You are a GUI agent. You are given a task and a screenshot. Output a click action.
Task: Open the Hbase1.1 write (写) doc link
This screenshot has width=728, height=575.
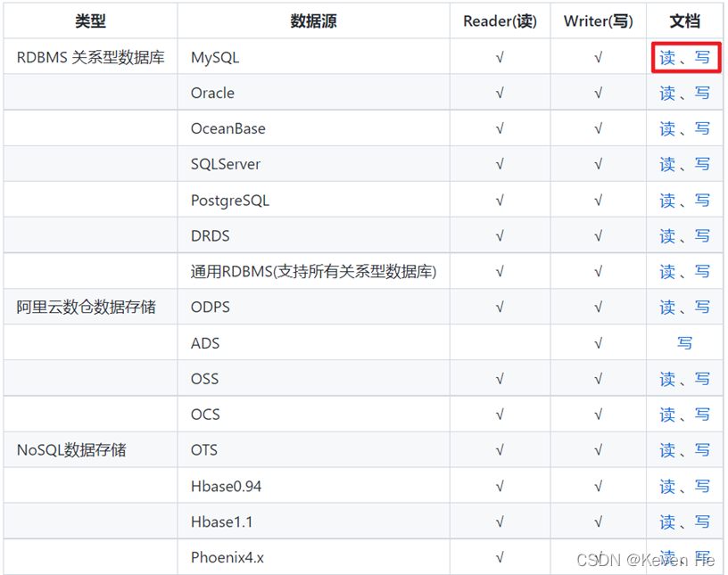pos(702,522)
